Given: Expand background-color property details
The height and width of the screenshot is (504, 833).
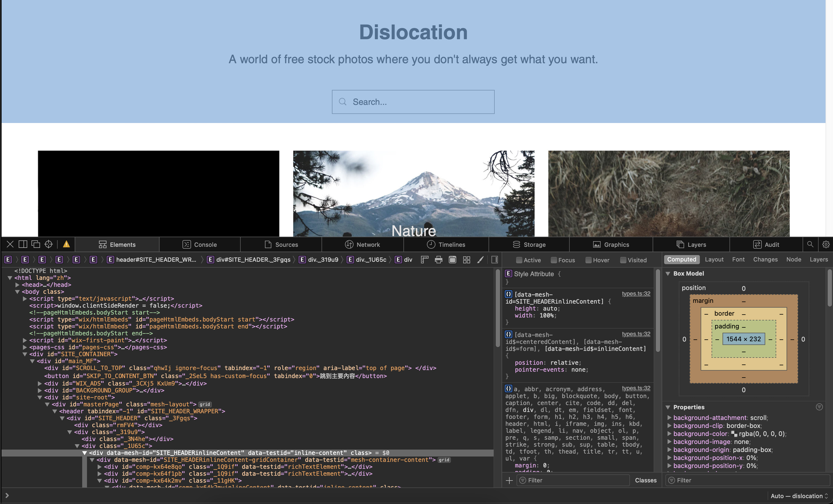Looking at the screenshot, I should pos(669,434).
